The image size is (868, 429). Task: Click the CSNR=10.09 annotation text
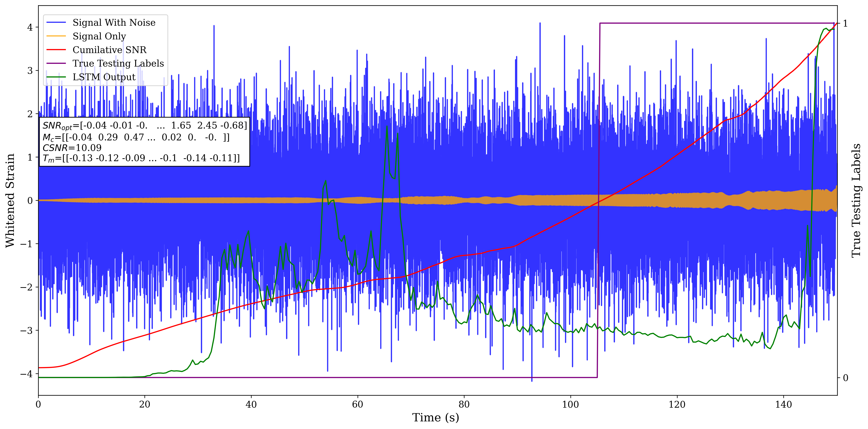click(72, 148)
